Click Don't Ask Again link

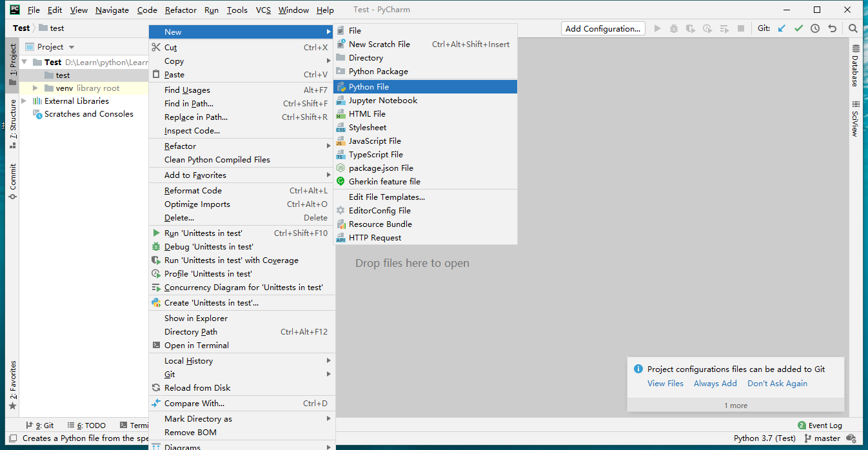[777, 384]
